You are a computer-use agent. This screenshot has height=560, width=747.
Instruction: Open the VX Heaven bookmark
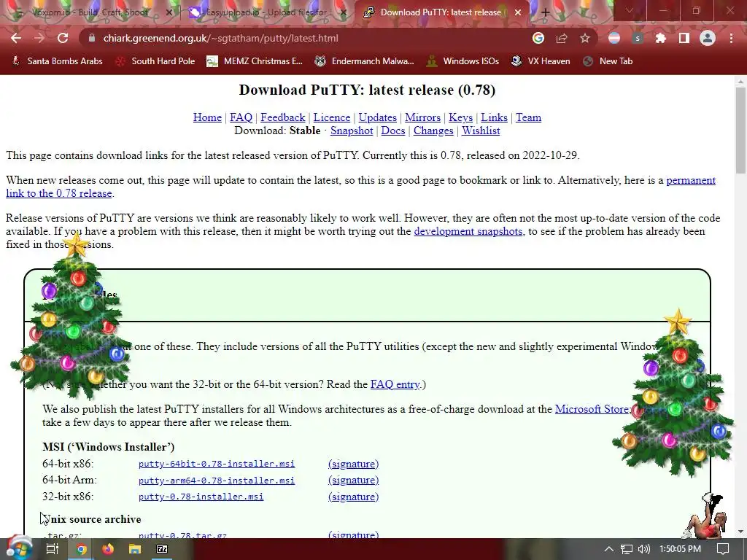pos(541,61)
